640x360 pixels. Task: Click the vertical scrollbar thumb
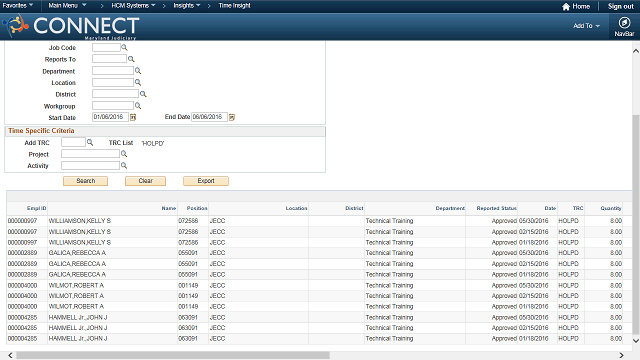point(636,224)
